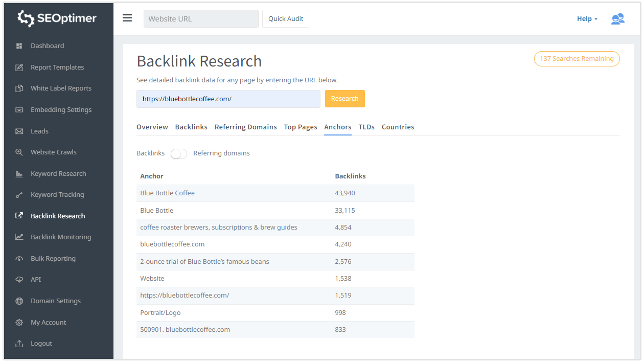The image size is (644, 363).
Task: Click the 137 Searches Remaining badge
Action: point(577,59)
